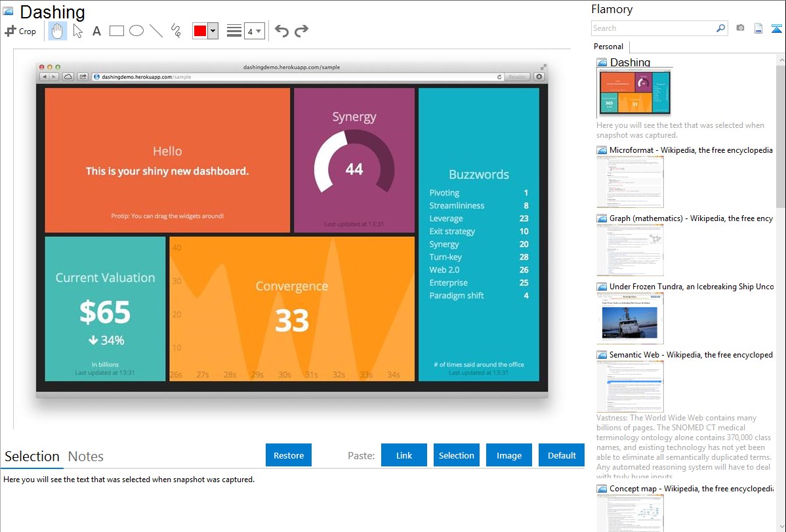The width and height of the screenshot is (786, 532).
Task: Choose the text annotation tool
Action: pos(96,31)
